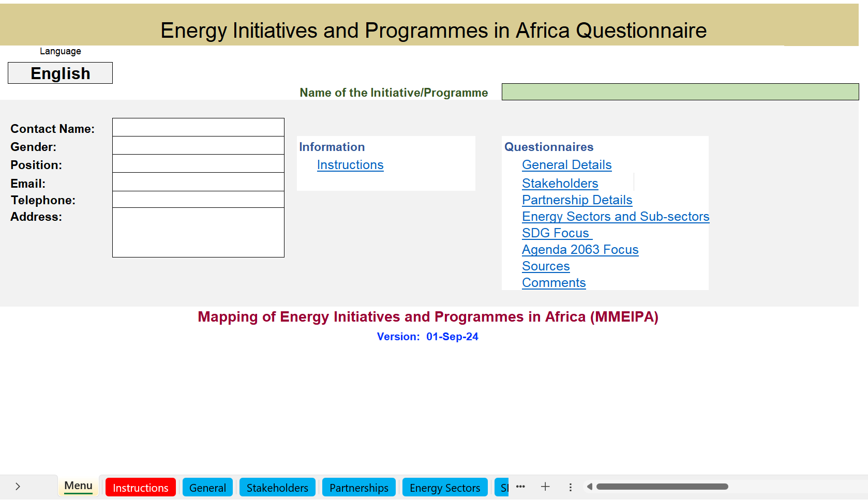Viewport: 868px width, 500px height.
Task: Open the Partnerships sheet tab
Action: 359,488
